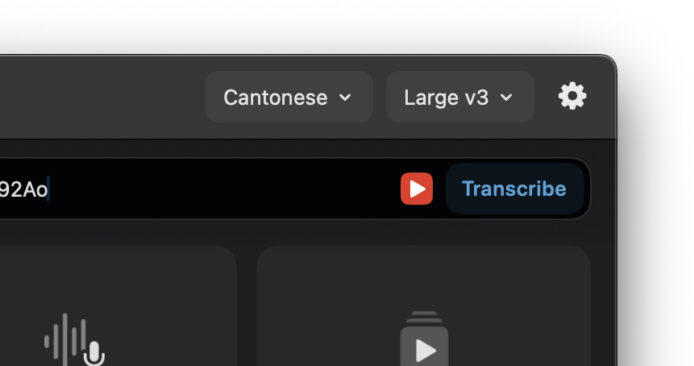Expand chevron next to Cantonese
The height and width of the screenshot is (366, 694).
pos(345,97)
